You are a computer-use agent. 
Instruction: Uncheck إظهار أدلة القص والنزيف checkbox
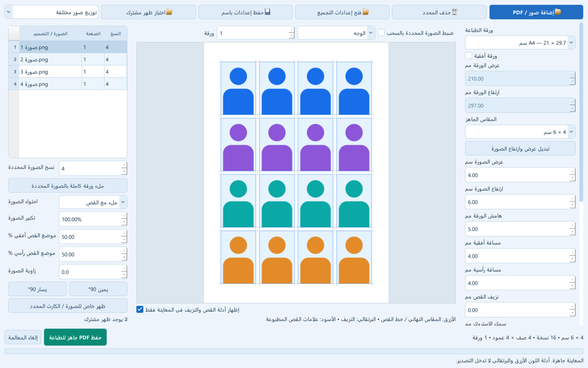(140, 309)
